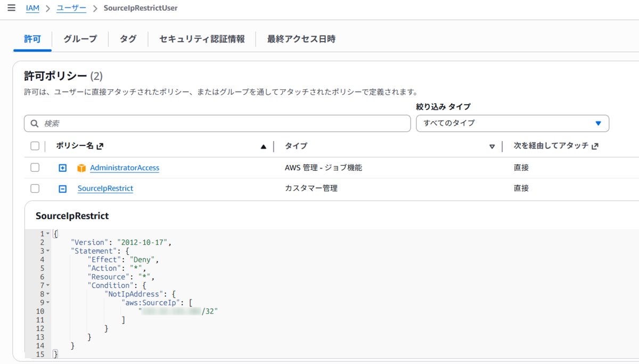639x364 pixels.
Task: Click external link icon beside ポリシー名
Action: click(x=100, y=146)
